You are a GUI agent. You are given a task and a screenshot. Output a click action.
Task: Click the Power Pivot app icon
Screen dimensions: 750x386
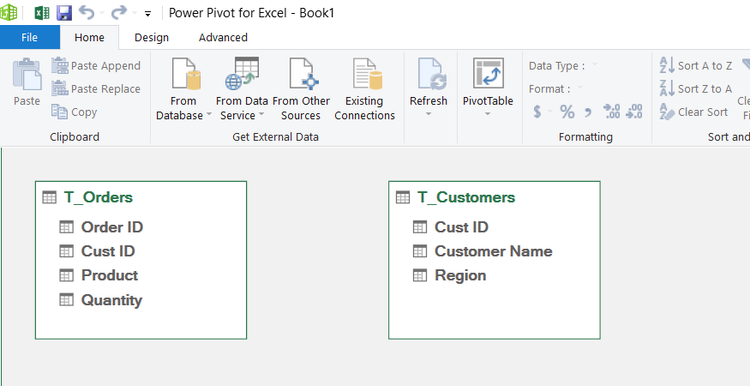(x=9, y=12)
